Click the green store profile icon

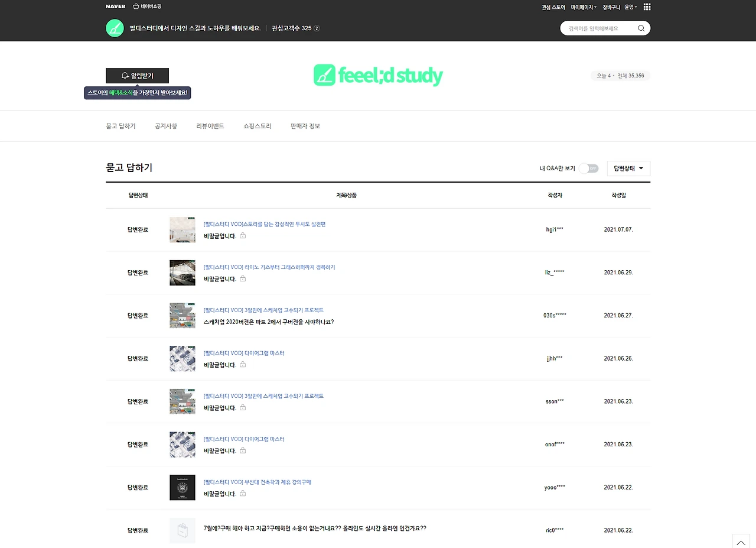click(x=115, y=28)
